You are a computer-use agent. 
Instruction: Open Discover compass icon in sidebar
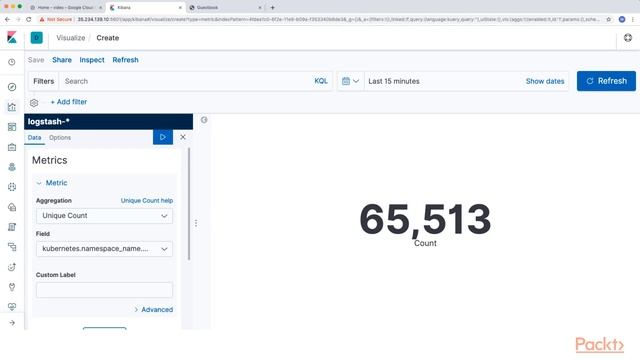(x=12, y=87)
